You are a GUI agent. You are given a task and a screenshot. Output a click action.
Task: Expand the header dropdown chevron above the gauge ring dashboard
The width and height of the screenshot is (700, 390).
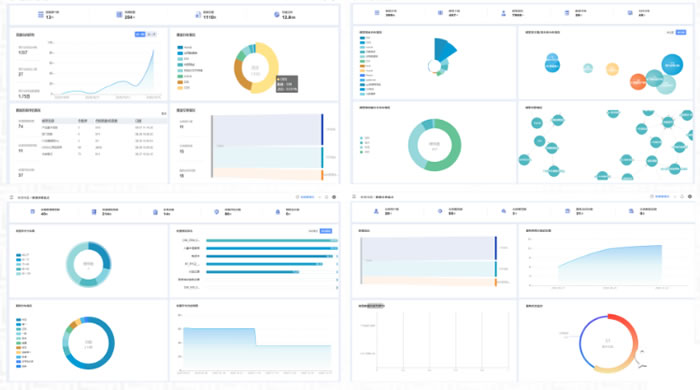pos(674,196)
